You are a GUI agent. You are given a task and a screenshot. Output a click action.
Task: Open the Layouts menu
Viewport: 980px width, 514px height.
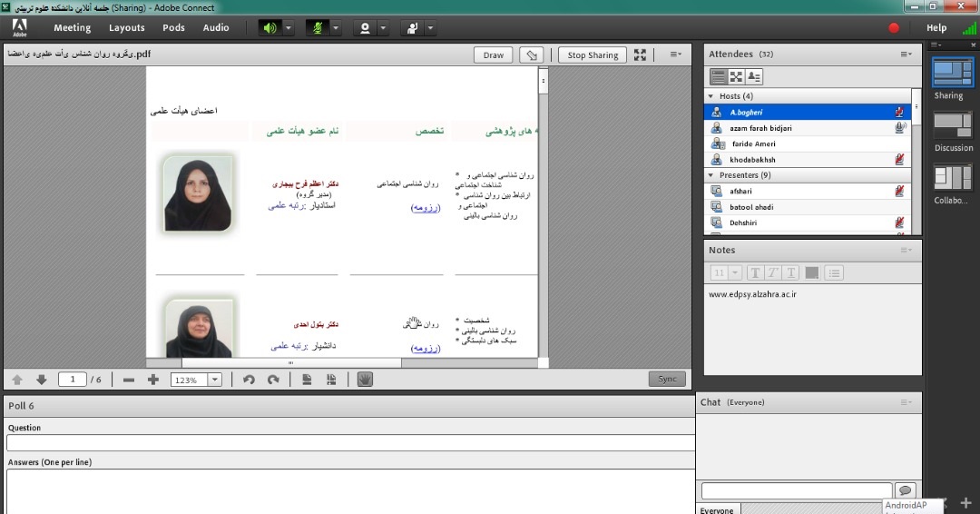(126, 27)
